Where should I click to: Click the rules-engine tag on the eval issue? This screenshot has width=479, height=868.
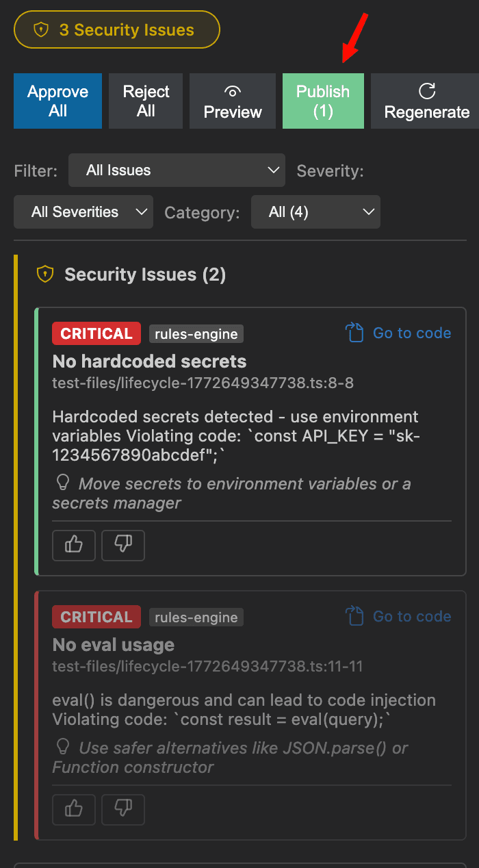click(x=196, y=617)
